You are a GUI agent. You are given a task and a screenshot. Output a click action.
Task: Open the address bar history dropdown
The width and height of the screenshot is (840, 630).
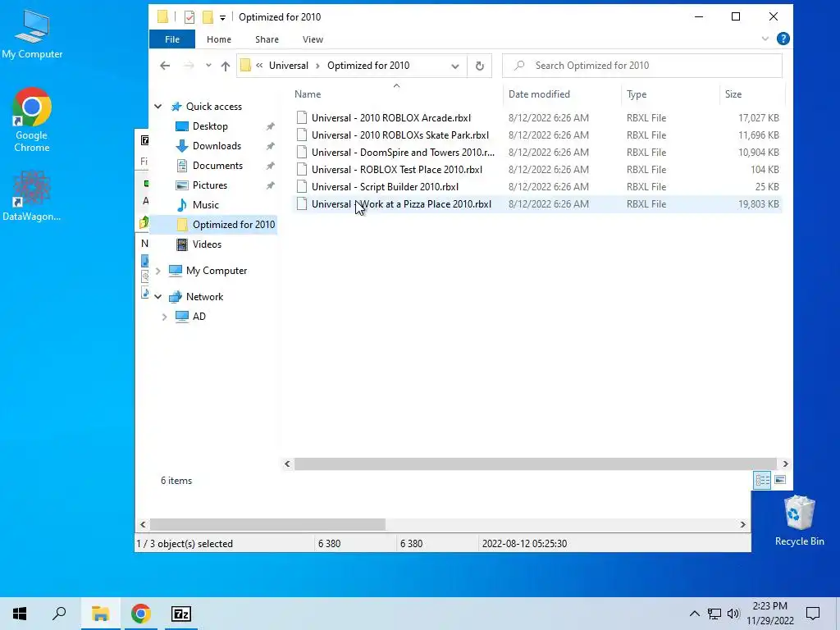tap(454, 66)
